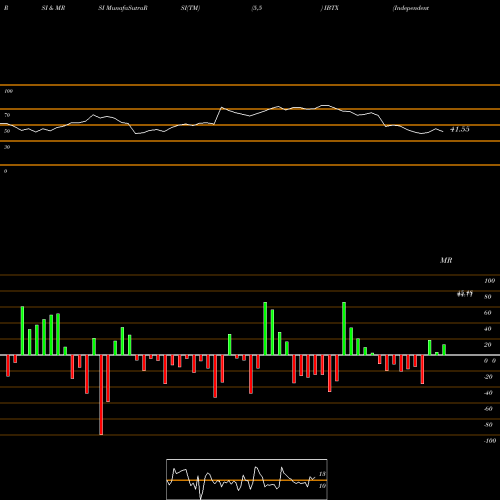Click the RSI axis label 70
Image resolution: width=500 pixels, height=500 pixels.
7,115
